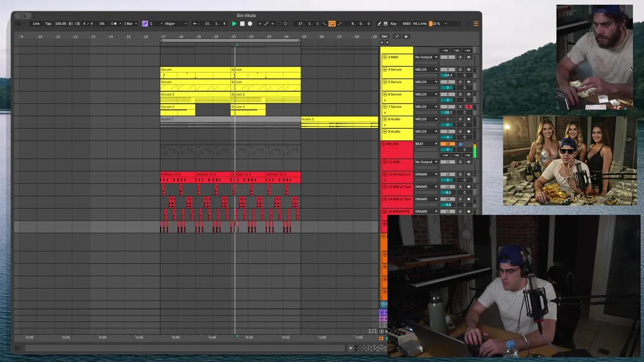The width and height of the screenshot is (644, 362).
Task: Collapse the 5 Serum track
Action: pyautogui.click(x=385, y=82)
